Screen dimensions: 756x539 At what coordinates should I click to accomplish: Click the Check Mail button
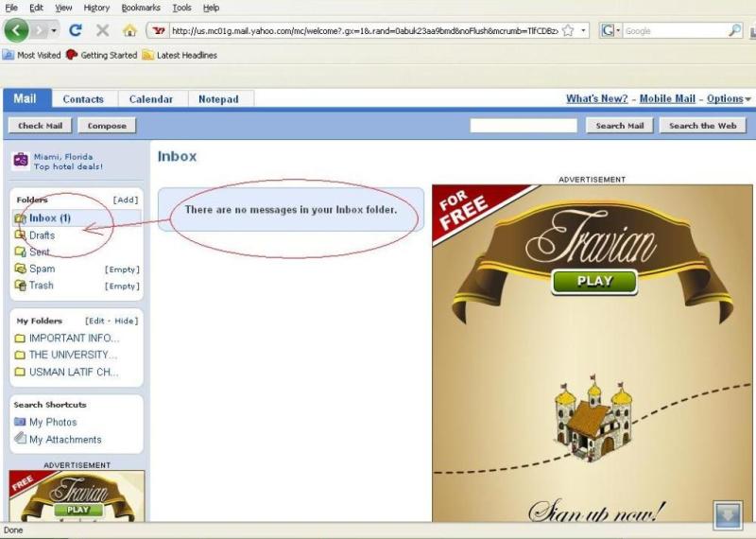[40, 126]
